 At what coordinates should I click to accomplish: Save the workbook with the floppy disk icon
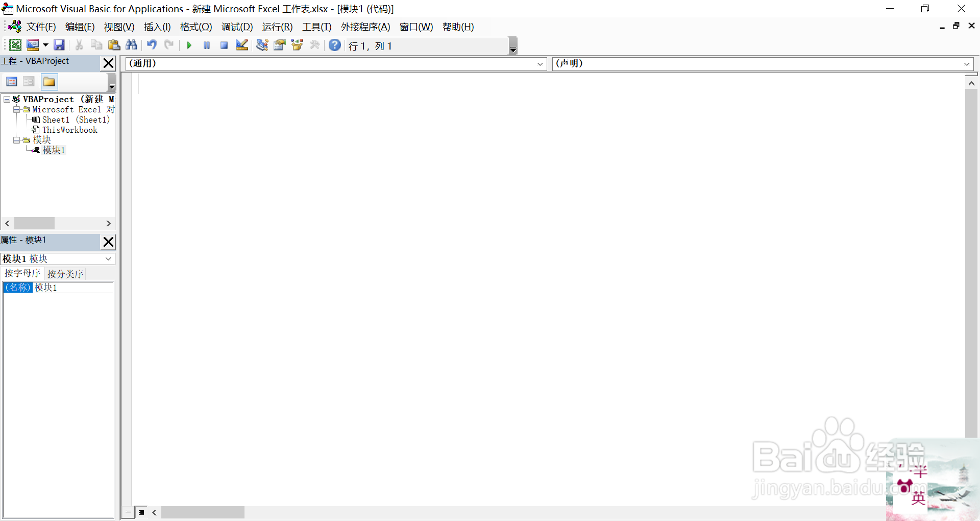click(x=59, y=45)
